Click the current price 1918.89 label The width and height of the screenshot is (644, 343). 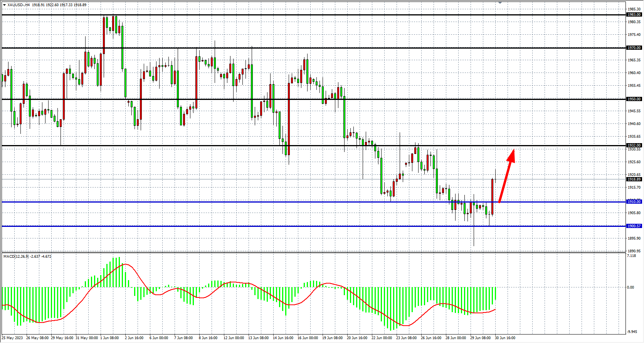[x=634, y=179]
